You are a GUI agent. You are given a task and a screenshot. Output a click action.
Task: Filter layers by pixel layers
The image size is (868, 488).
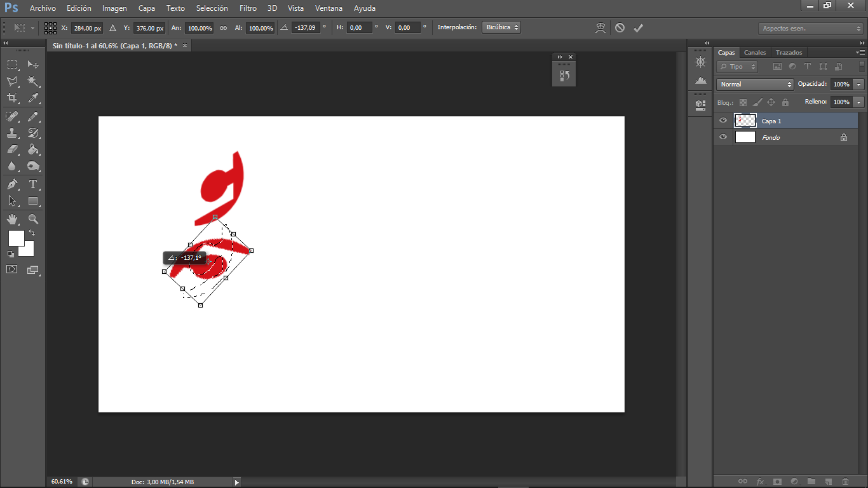[x=776, y=66]
